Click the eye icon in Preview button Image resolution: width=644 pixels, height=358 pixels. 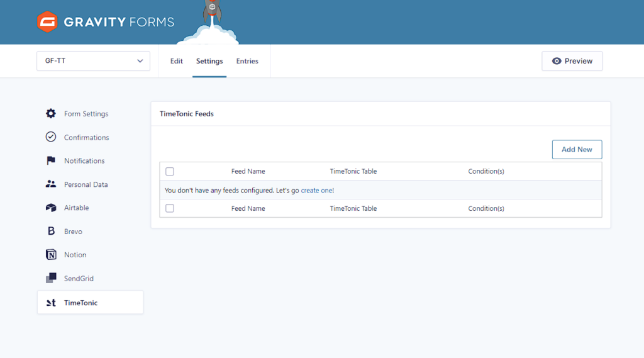557,61
